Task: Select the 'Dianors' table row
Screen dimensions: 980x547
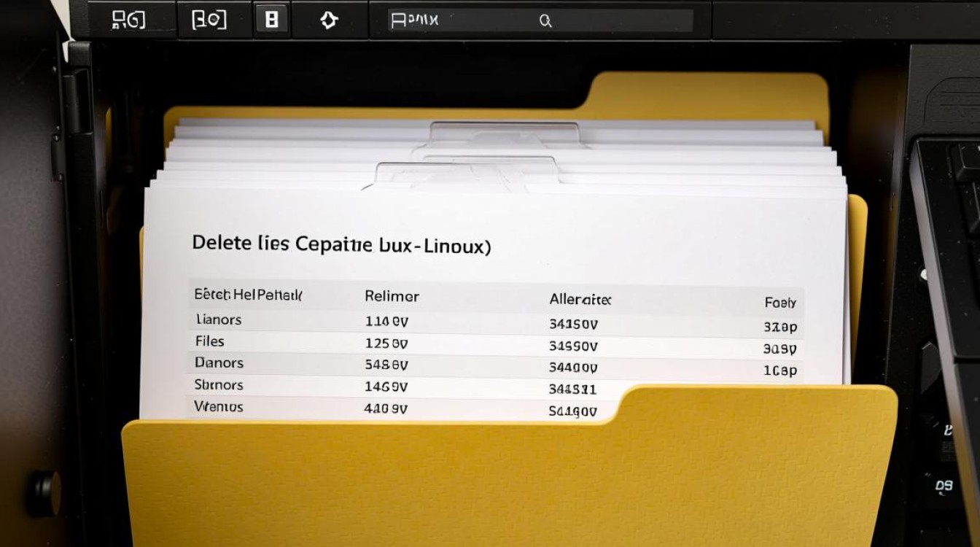Action: 219,362
